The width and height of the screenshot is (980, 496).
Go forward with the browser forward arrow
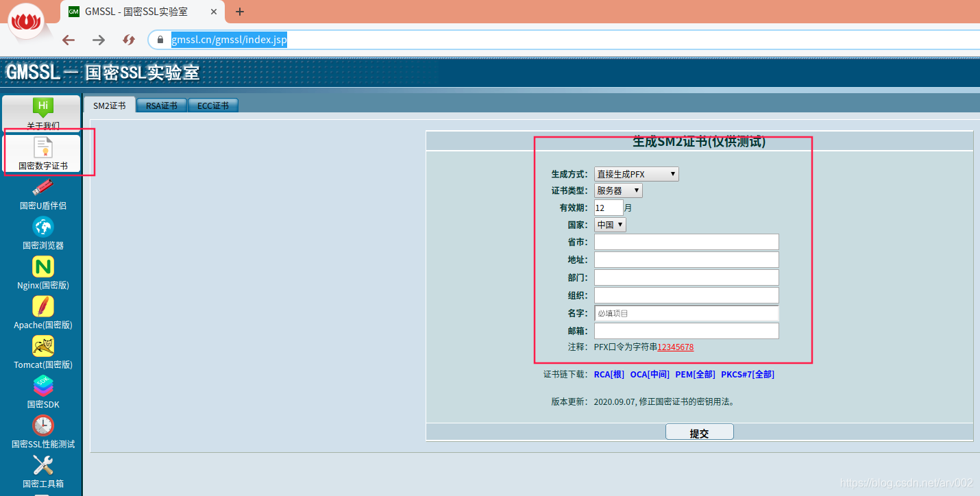pos(99,40)
